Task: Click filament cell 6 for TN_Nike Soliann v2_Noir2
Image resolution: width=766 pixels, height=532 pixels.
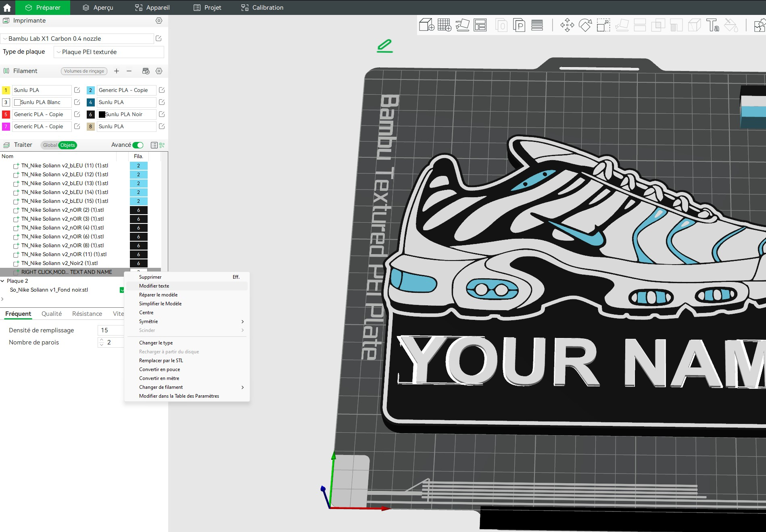Action: click(138, 263)
